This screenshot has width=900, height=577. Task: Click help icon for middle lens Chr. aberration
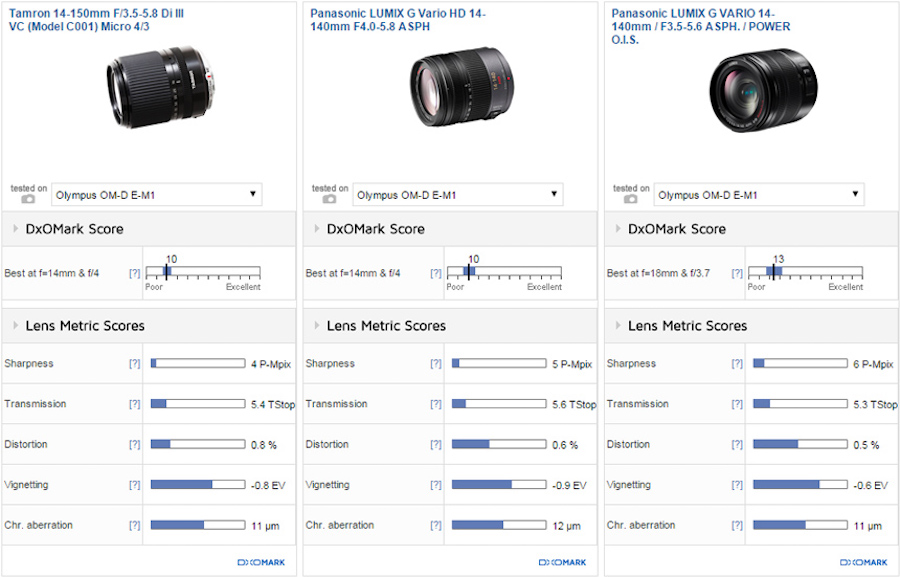point(435,525)
